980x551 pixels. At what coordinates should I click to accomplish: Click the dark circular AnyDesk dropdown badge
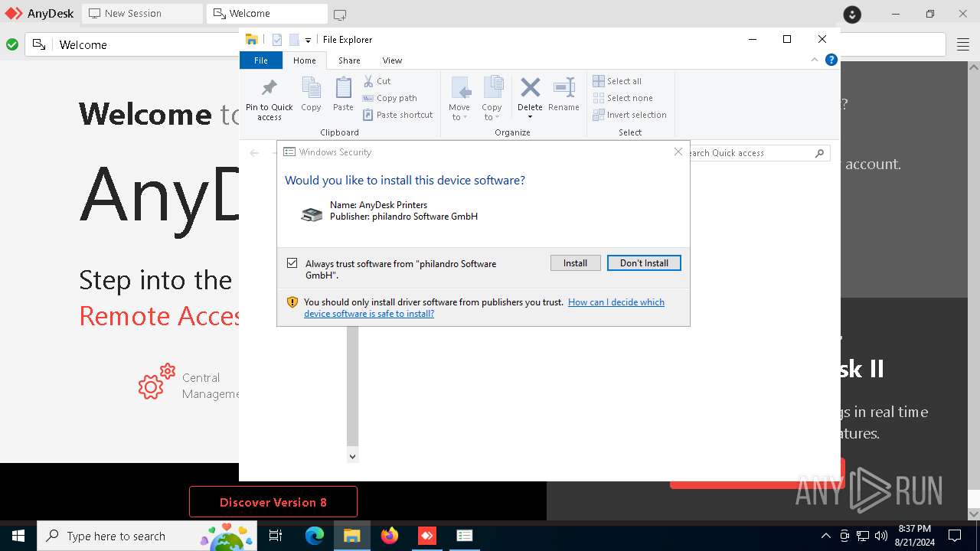pyautogui.click(x=852, y=15)
